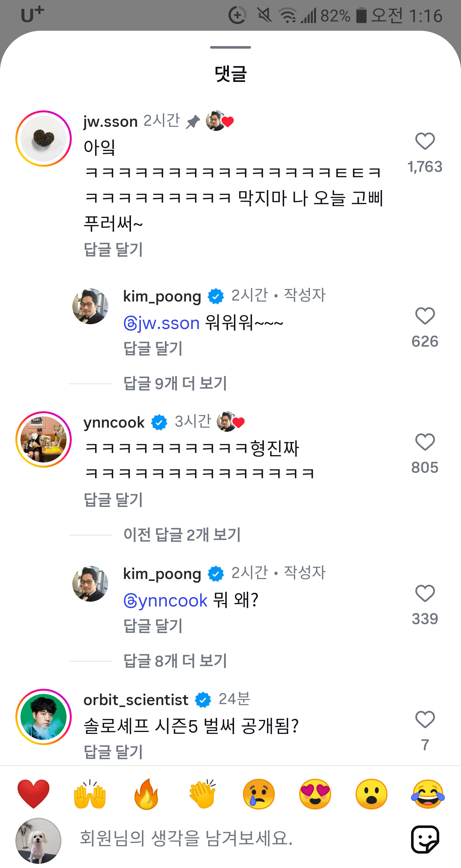Tap the tears of joy emoji
461x868 pixels.
(428, 793)
